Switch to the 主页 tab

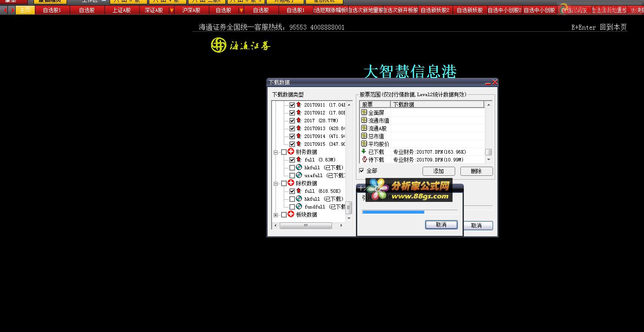tap(25, 10)
